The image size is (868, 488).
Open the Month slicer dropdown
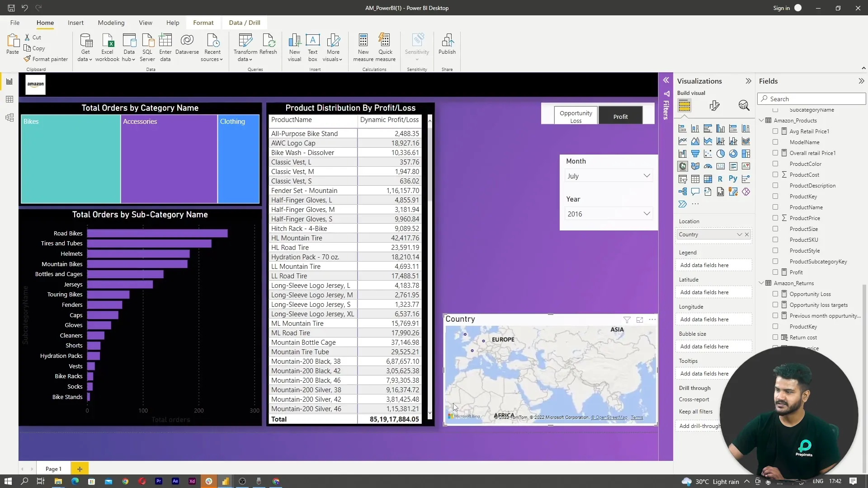click(646, 176)
